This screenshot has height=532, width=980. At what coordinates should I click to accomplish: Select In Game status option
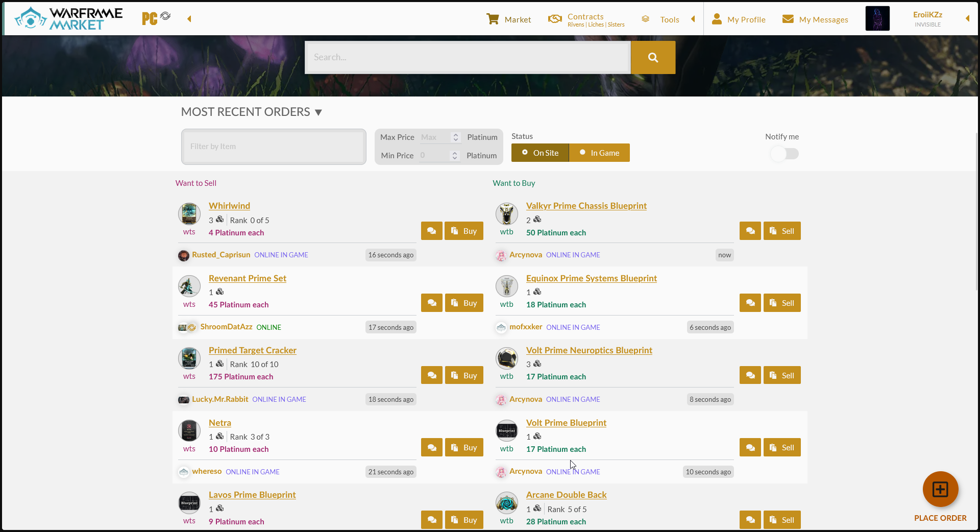pyautogui.click(x=599, y=153)
